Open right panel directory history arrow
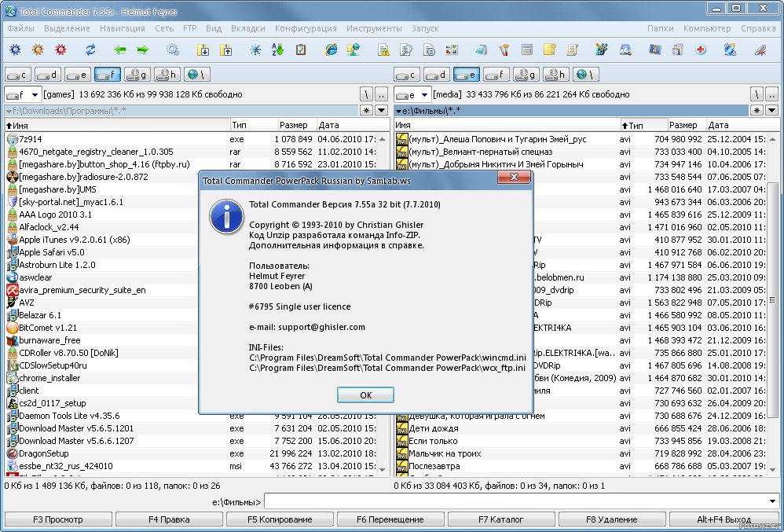The height and width of the screenshot is (532, 784). (772, 111)
